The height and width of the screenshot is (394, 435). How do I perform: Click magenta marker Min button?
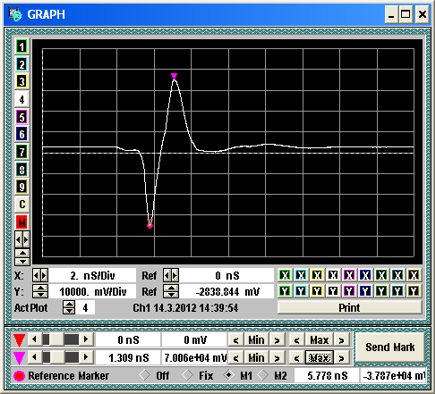[x=256, y=358]
